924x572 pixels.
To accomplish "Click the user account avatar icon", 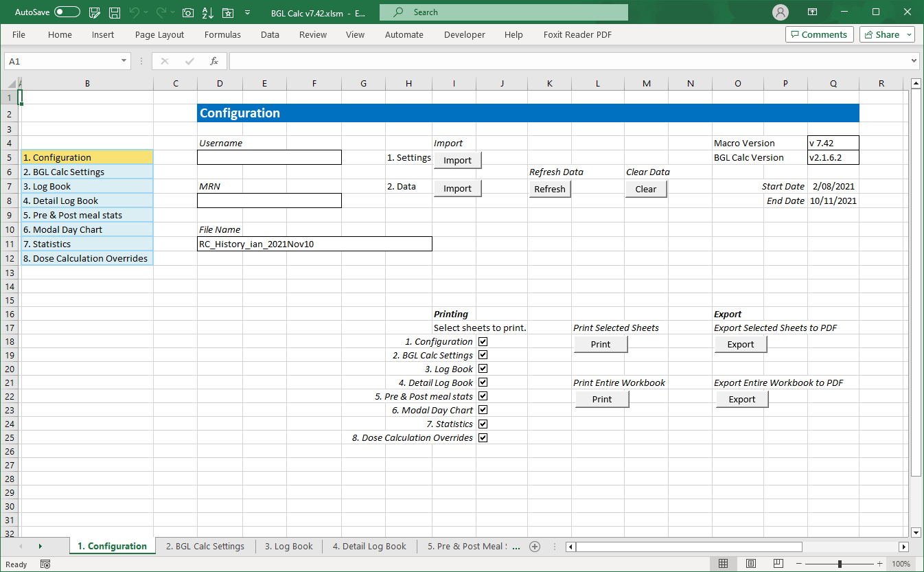I will (x=781, y=12).
